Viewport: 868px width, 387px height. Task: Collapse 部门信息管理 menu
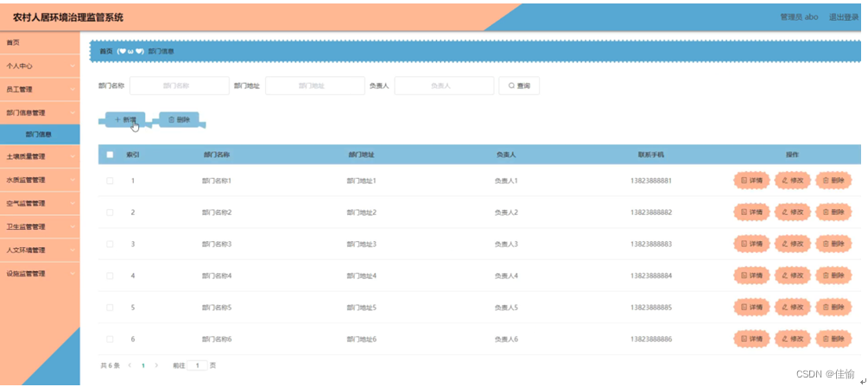tap(40, 113)
